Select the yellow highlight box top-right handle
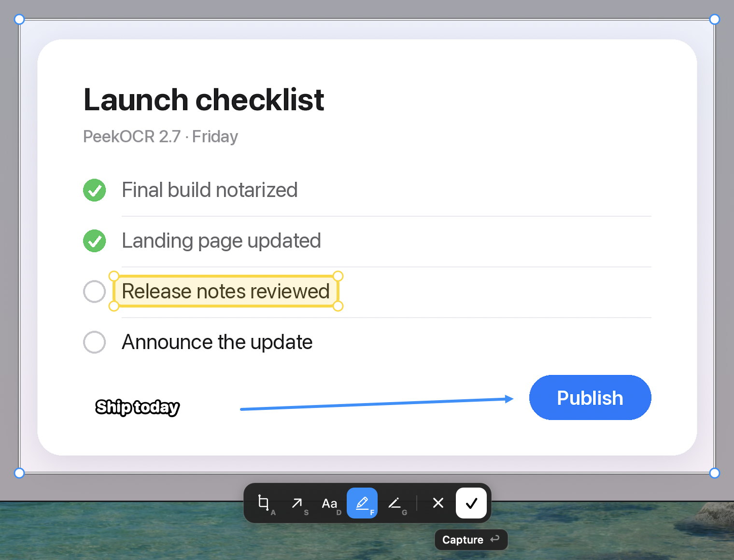The image size is (734, 560). click(x=338, y=276)
